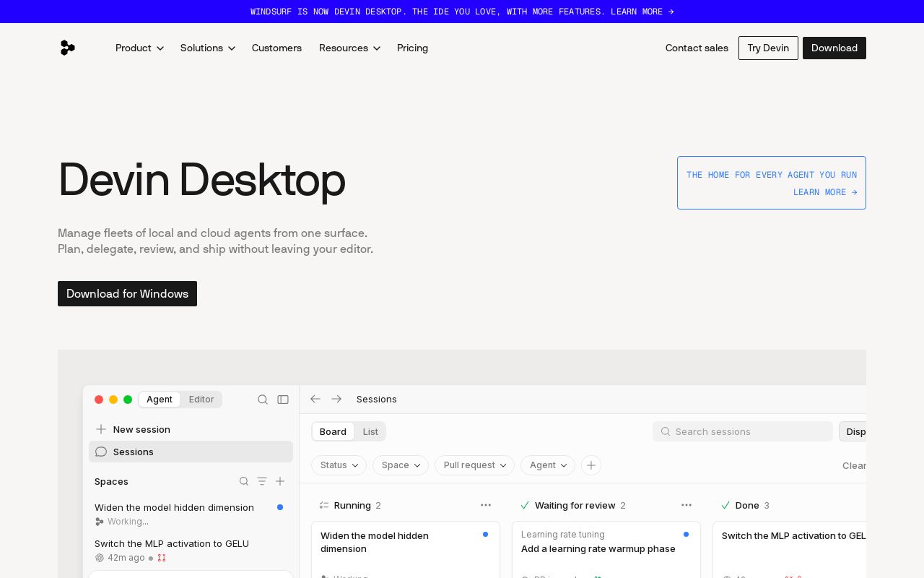924x578 pixels.
Task: Select the Board view toggle
Action: [333, 431]
